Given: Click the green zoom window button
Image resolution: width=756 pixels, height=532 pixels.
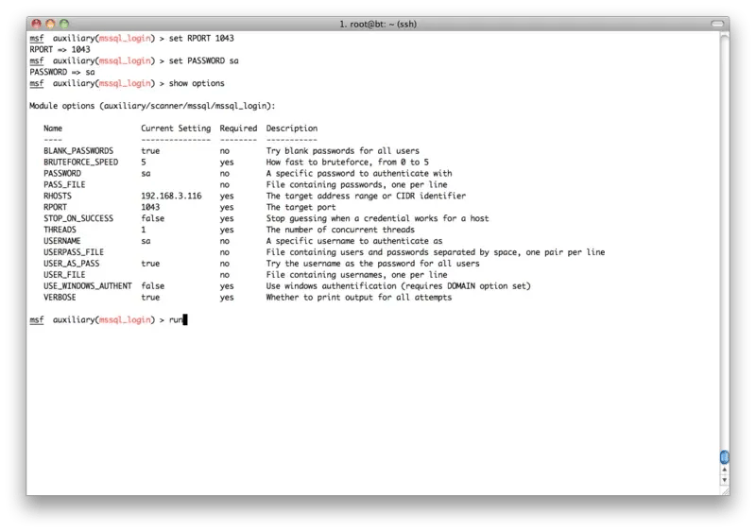Looking at the screenshot, I should tap(66, 21).
